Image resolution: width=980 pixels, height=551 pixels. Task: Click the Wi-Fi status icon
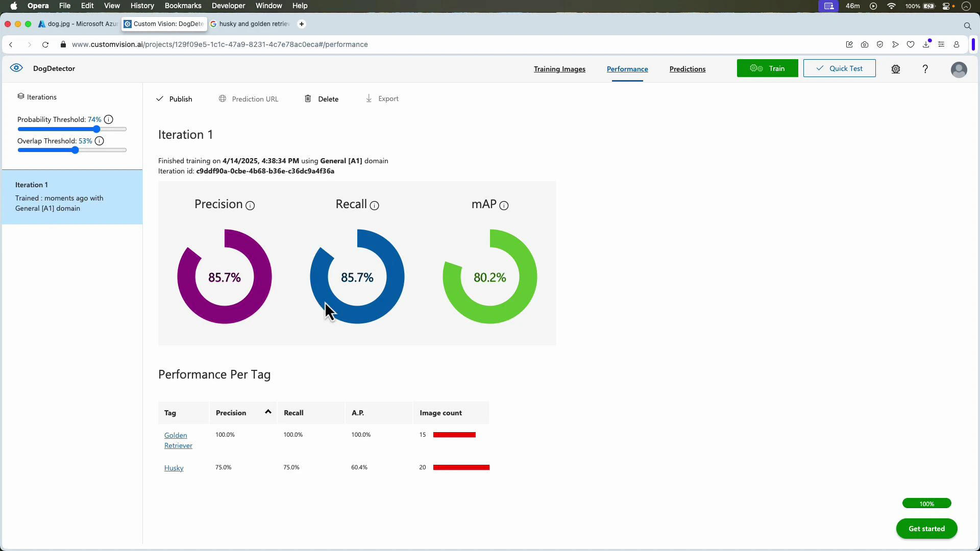[x=892, y=6]
